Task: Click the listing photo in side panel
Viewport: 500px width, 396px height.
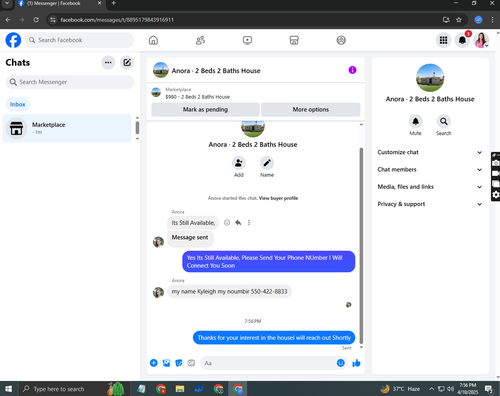Action: 430,78
